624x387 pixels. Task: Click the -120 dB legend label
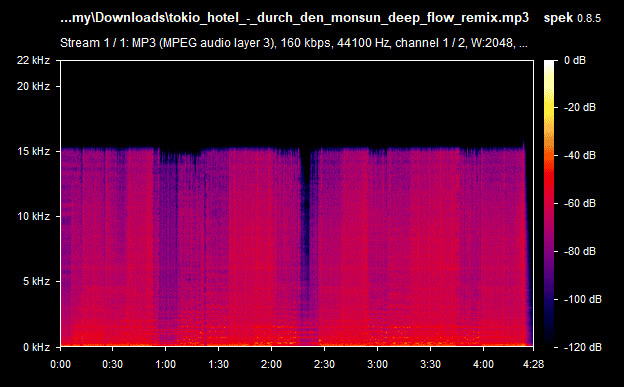[582, 348]
